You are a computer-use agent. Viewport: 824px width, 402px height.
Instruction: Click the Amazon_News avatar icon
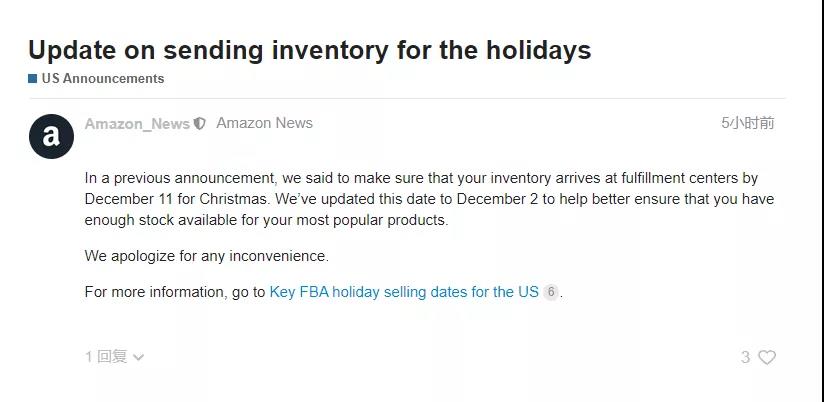tap(51, 136)
